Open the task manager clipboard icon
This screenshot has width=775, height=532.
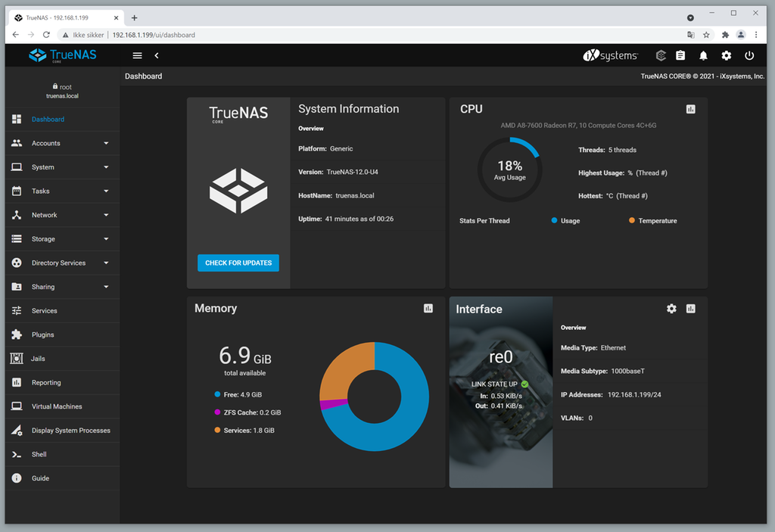click(x=680, y=55)
